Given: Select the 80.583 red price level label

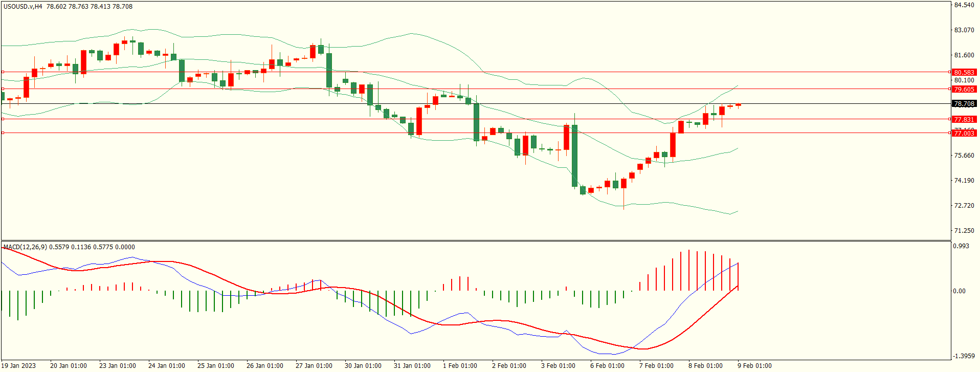Looking at the screenshot, I should [964, 73].
